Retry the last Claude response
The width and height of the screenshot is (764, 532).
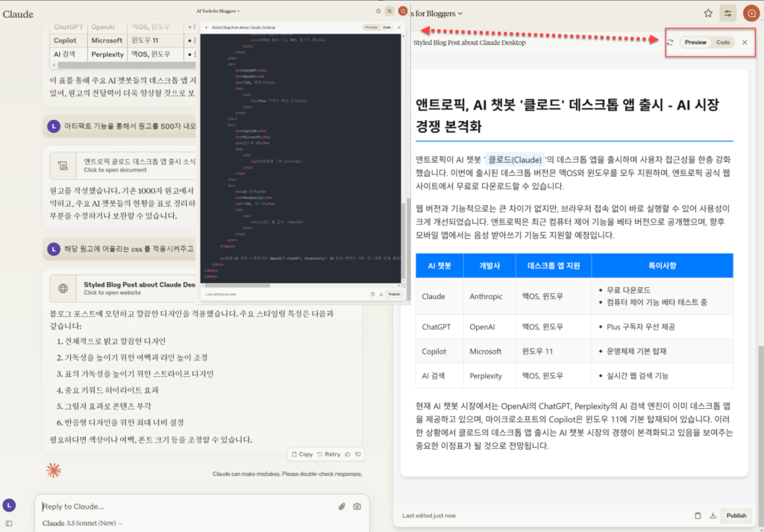pyautogui.click(x=329, y=454)
